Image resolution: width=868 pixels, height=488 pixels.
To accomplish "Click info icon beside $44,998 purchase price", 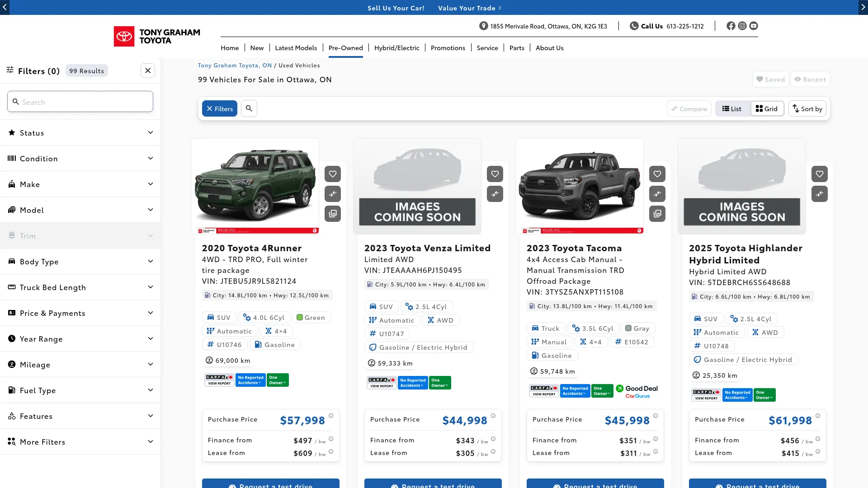I will coord(493,416).
